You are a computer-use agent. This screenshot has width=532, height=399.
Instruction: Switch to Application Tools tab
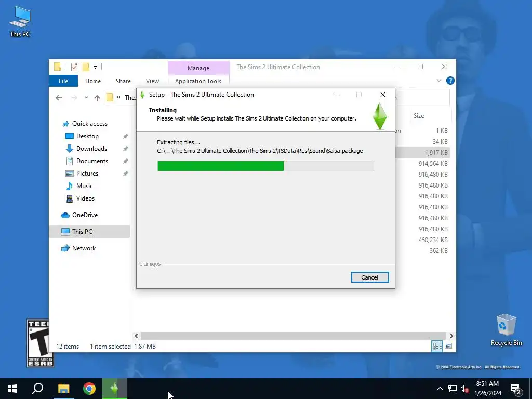(198, 81)
